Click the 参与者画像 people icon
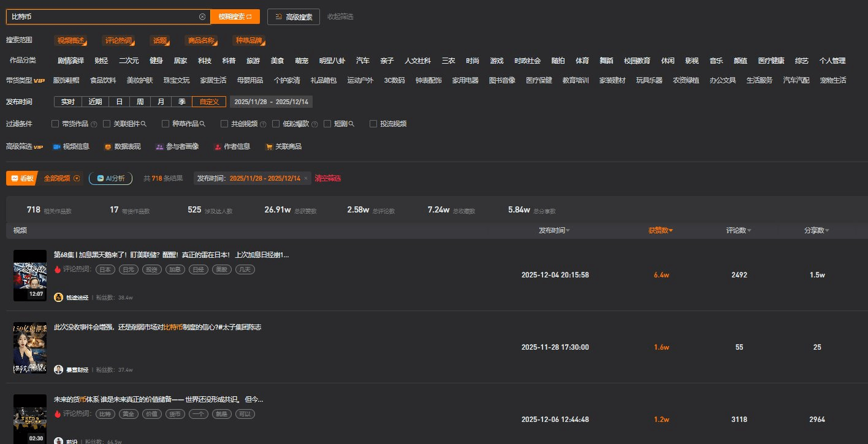Image resolution: width=868 pixels, height=444 pixels. (x=159, y=147)
